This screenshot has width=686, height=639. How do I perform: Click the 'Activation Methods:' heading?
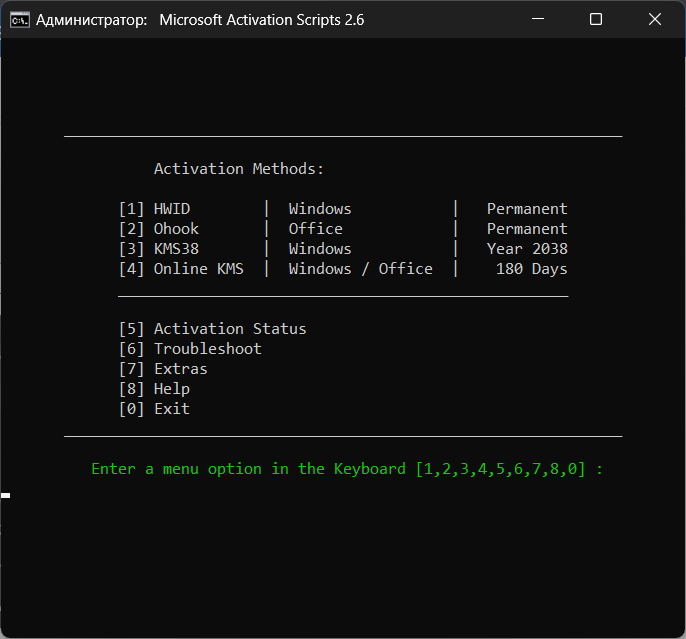point(239,169)
